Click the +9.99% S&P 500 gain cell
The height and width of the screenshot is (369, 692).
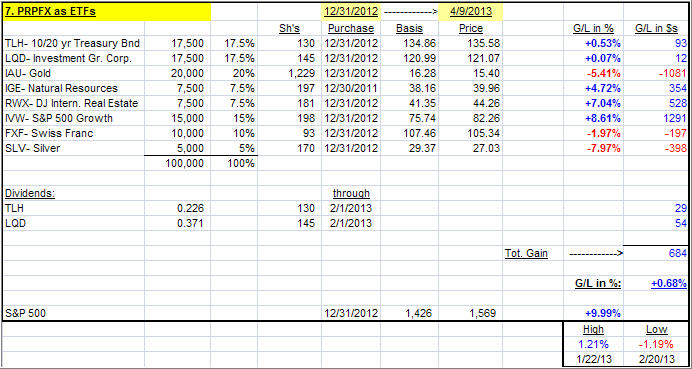(x=593, y=313)
